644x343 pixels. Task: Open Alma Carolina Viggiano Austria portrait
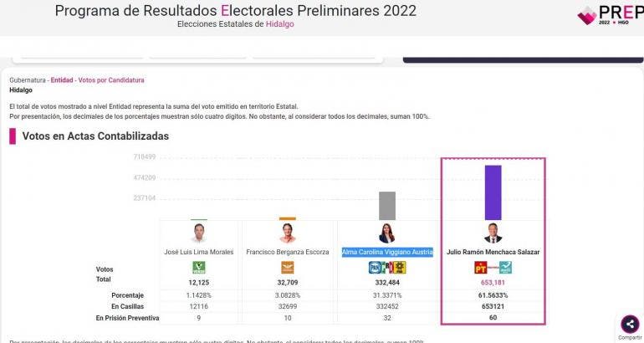387,233
